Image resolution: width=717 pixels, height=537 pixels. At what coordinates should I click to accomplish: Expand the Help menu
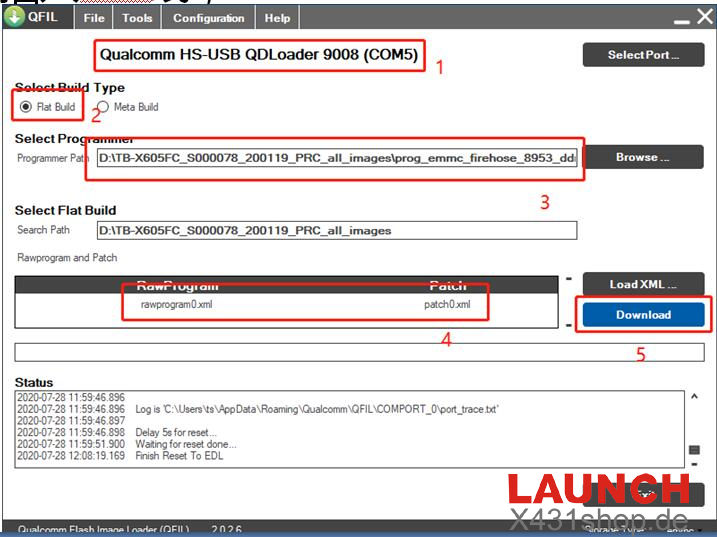point(277,18)
